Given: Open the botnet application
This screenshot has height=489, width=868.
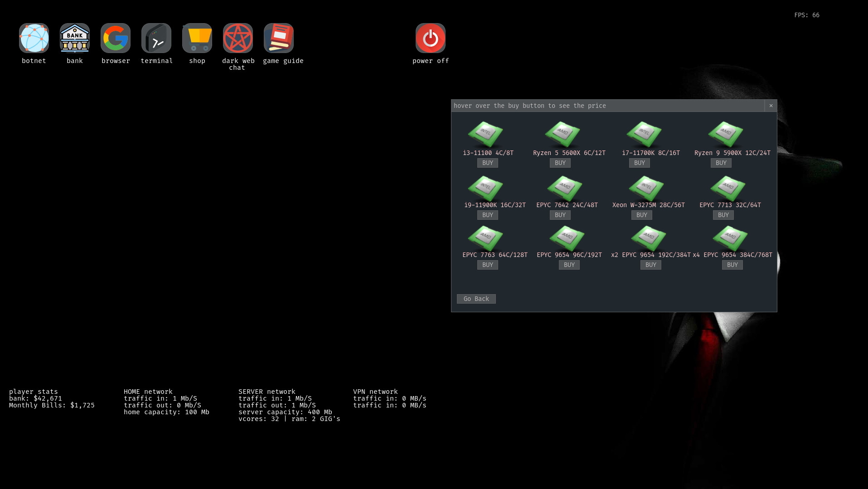Looking at the screenshot, I should 34,38.
